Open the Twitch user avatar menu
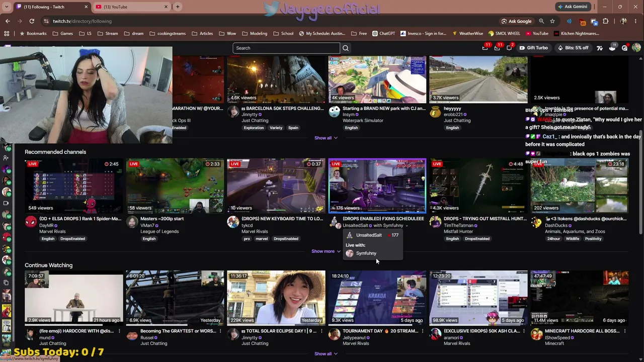The image size is (644, 362). (x=636, y=48)
